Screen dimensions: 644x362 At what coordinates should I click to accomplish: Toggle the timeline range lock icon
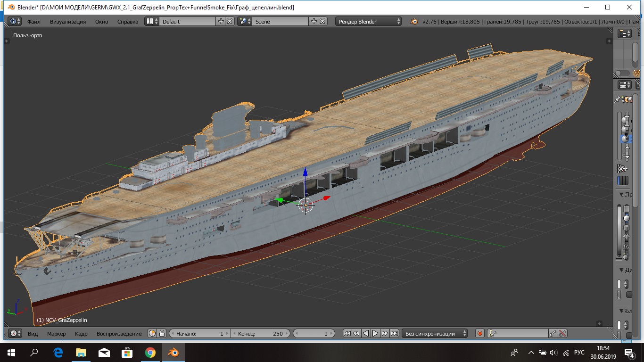[162, 334]
